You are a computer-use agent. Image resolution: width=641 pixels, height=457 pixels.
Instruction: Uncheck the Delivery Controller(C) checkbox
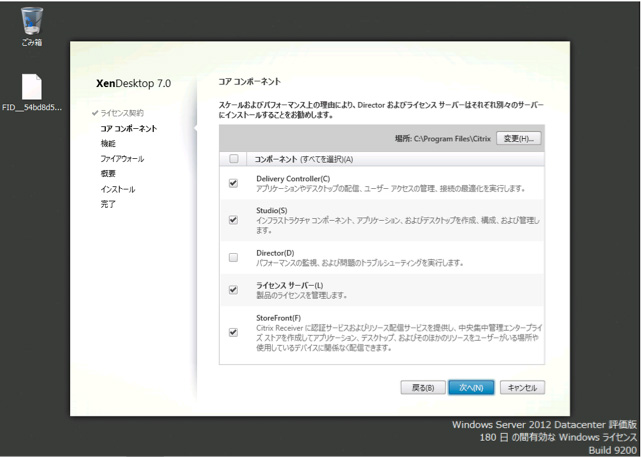[x=233, y=183]
